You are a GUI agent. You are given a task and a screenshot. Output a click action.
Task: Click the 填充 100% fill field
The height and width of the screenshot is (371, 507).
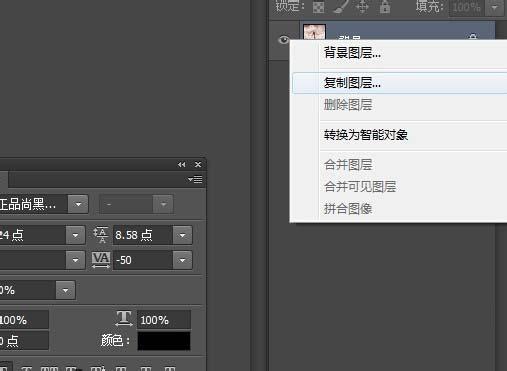tap(467, 7)
